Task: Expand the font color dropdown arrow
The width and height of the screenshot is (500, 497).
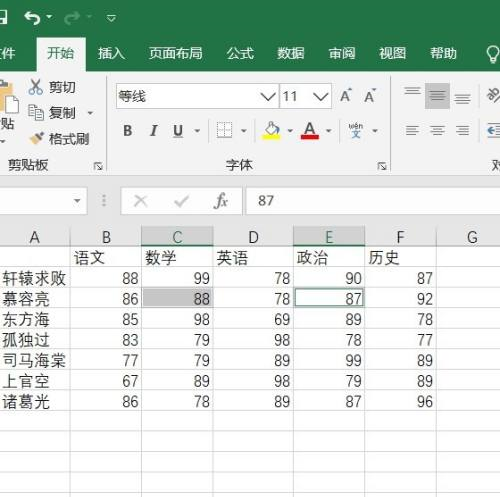Action: tap(329, 131)
